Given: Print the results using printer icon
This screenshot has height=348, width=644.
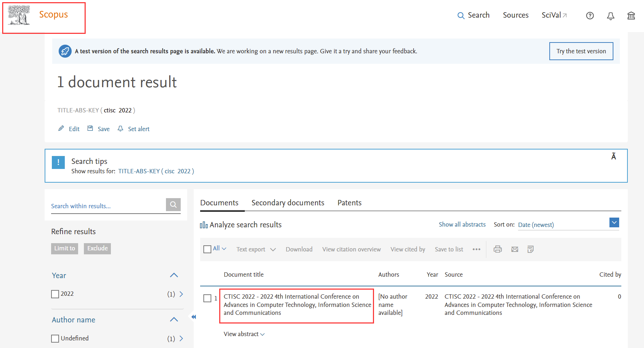Looking at the screenshot, I should (x=497, y=249).
